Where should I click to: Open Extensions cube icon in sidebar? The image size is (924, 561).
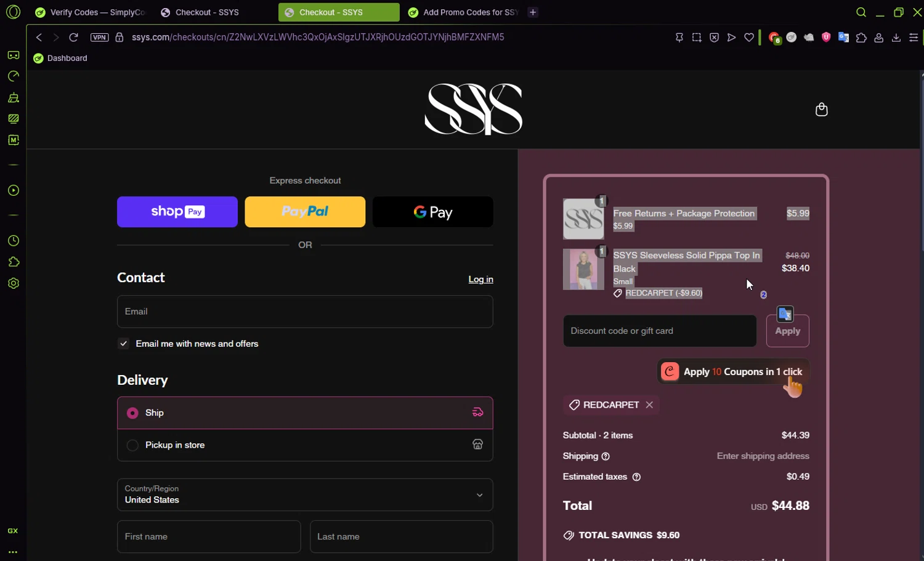13,262
